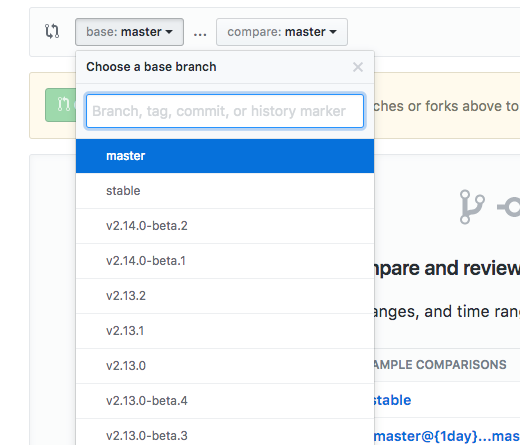The image size is (520, 445).
Task: Click the ellipsis between branch selectors
Action: point(200,34)
